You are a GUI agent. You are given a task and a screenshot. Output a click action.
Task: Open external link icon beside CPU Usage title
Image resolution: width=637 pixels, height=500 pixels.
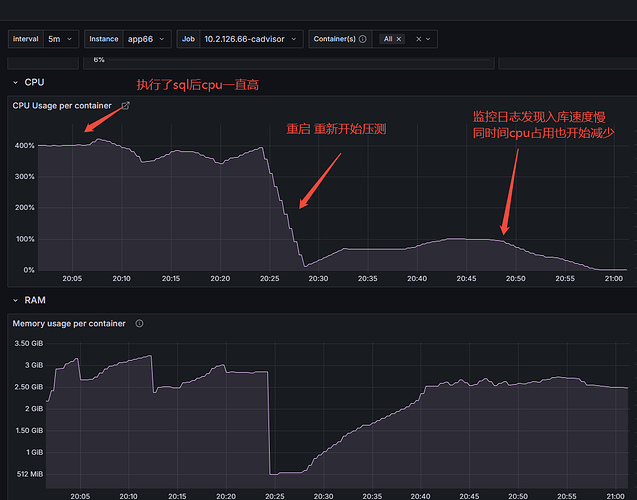pyautogui.click(x=126, y=105)
